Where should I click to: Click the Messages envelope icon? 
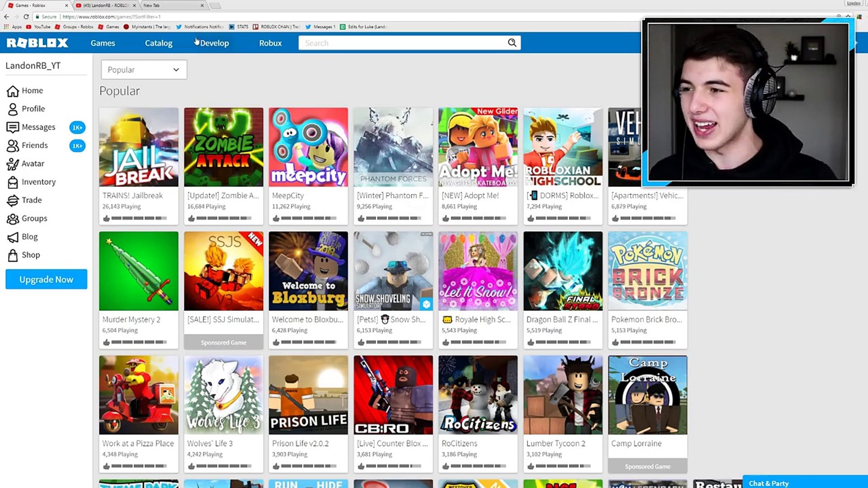13,127
